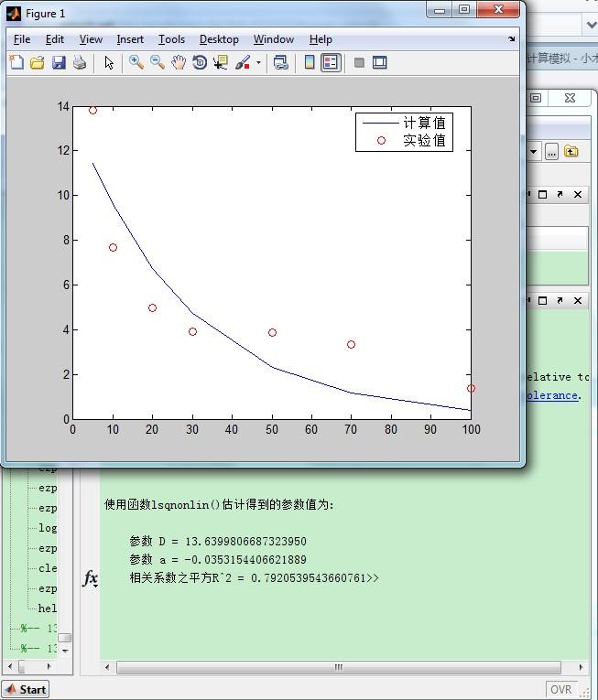Click the go up one folder icon
Viewport: 598px width, 700px height.
click(571, 151)
